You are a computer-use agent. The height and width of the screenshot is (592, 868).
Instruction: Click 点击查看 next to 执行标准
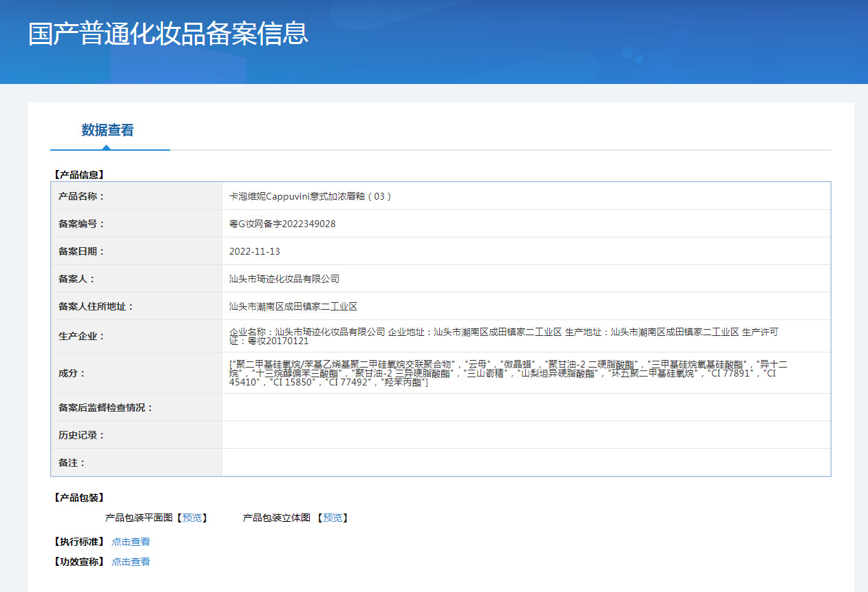point(131,542)
